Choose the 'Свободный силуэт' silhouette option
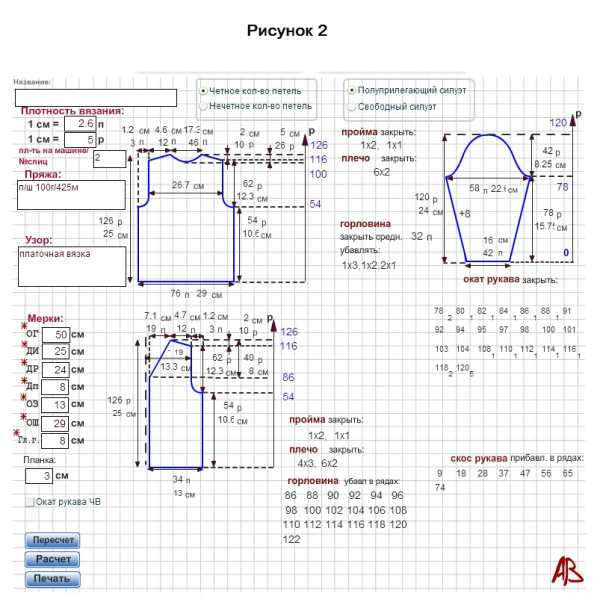Image resolution: width=600 pixels, height=599 pixels. (x=351, y=104)
